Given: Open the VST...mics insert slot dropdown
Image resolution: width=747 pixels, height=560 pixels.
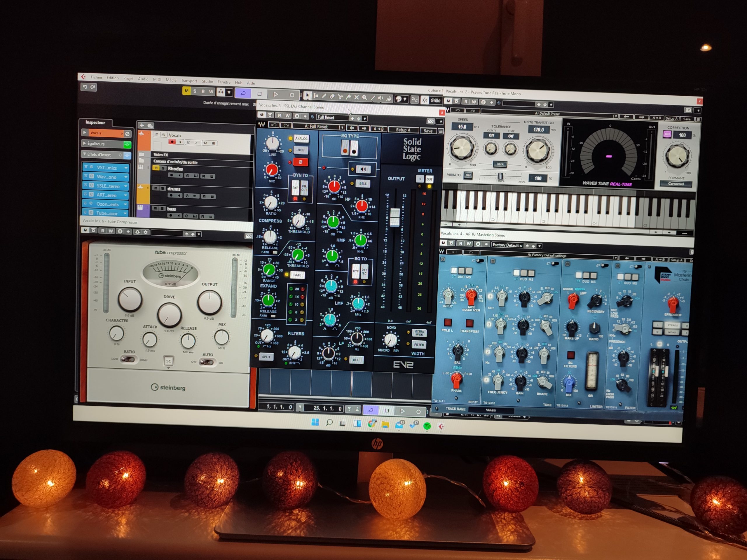Looking at the screenshot, I should pos(126,168).
